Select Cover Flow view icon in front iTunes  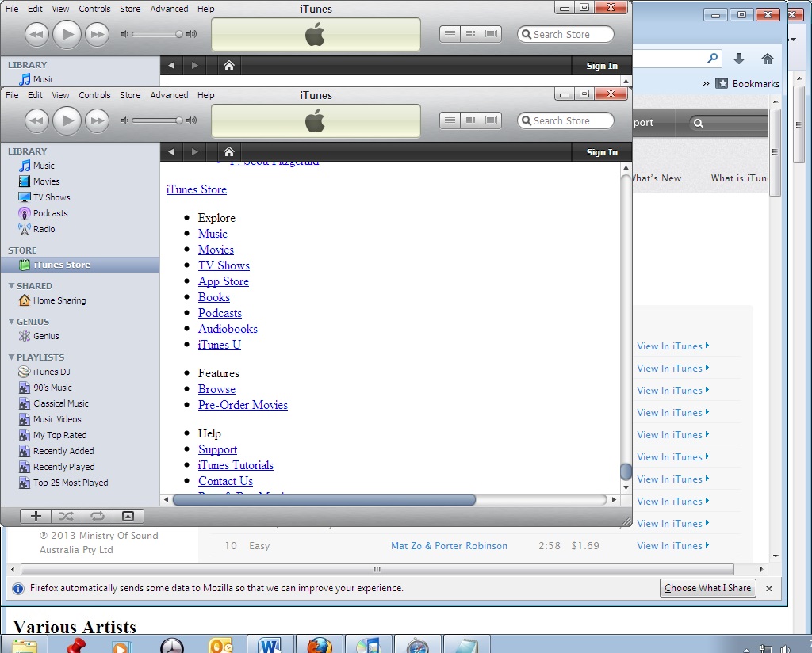[491, 120]
